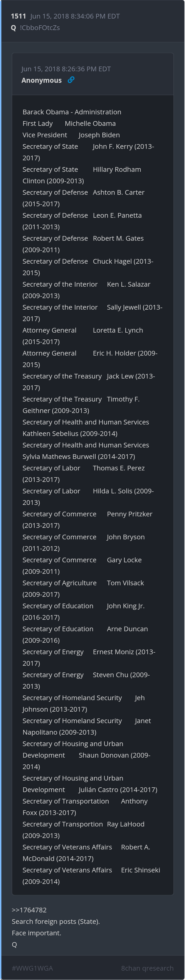The height and width of the screenshot is (980, 185).
Task: Open the 8chan qresearch source link
Action: (x=147, y=968)
